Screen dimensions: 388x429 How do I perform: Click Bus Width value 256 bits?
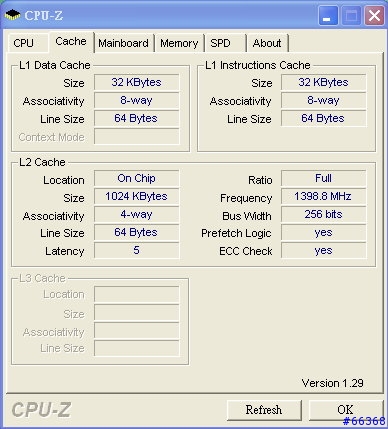[323, 214]
